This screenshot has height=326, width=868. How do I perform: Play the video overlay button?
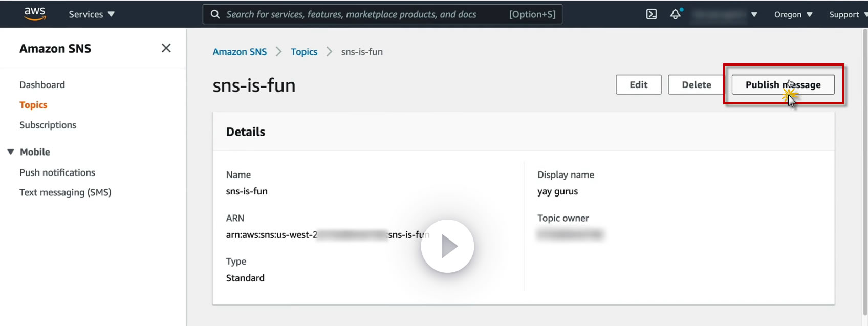[447, 246]
